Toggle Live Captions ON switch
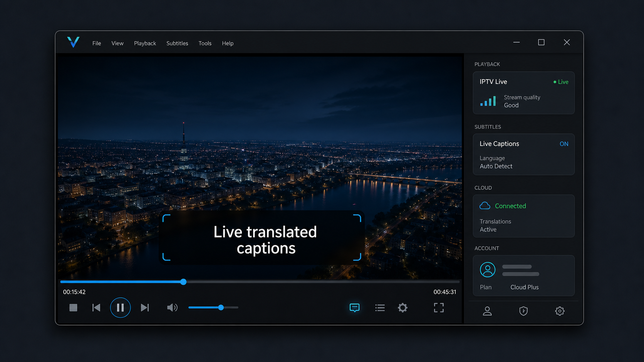644x362 pixels. pyautogui.click(x=564, y=144)
